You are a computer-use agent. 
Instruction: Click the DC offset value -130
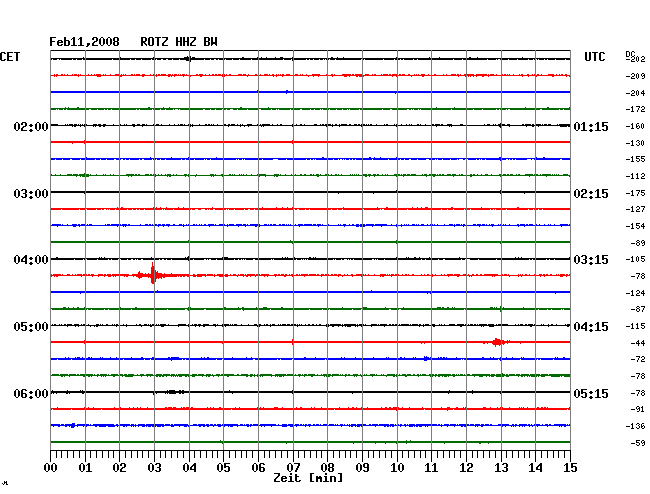[x=635, y=143]
